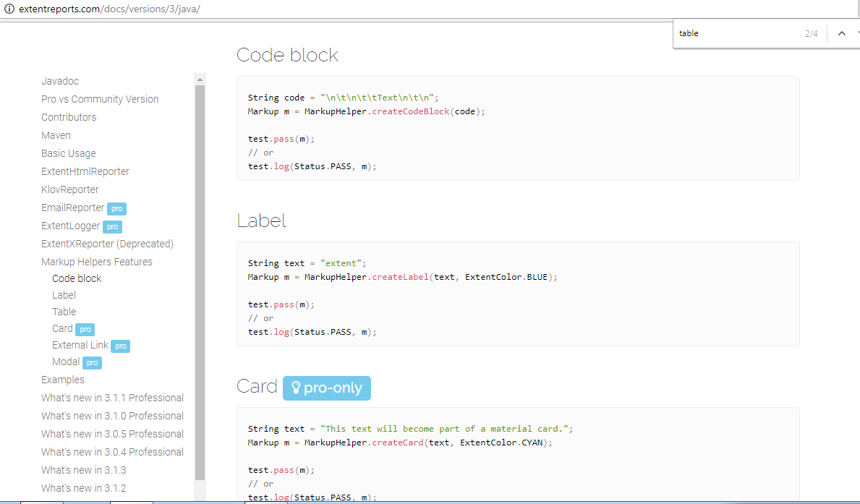Open EmailReporter sidebar link

coord(72,208)
